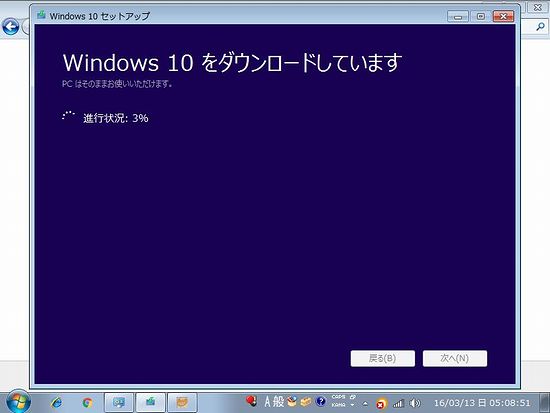The height and width of the screenshot is (413, 550).
Task: Switch to the Windows 10 setup taskbar item
Action: coord(150,402)
